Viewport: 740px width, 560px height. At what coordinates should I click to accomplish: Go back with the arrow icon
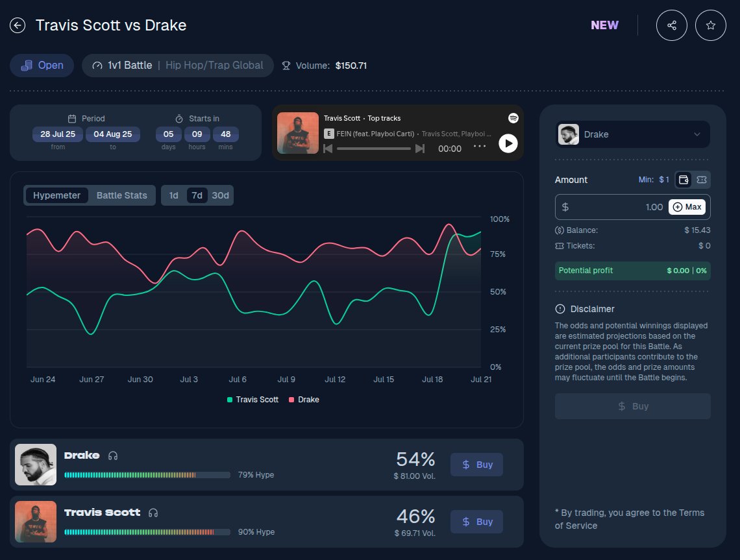point(18,25)
